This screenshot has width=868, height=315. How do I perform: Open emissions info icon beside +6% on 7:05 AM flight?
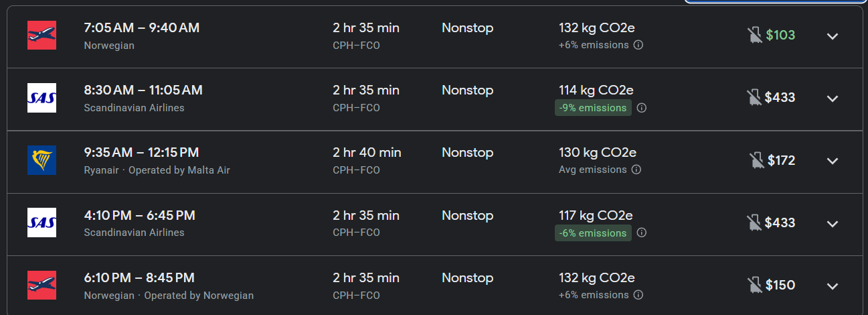[638, 45]
